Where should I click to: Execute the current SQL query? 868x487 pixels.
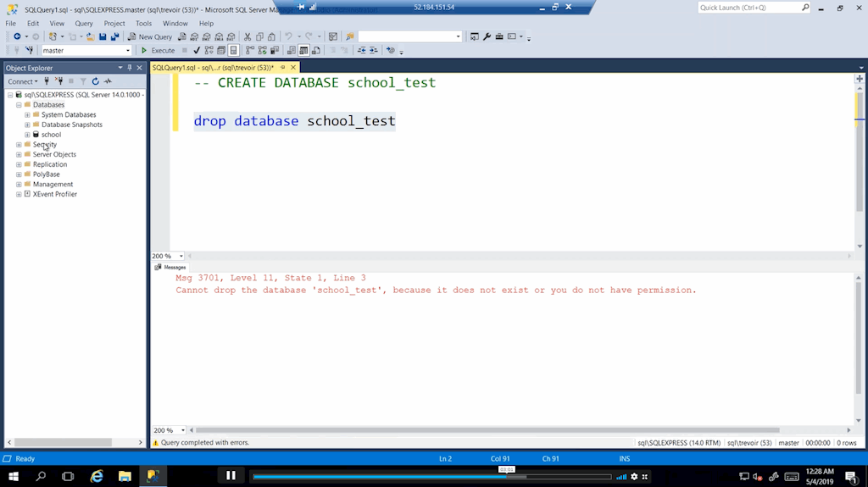(x=158, y=50)
